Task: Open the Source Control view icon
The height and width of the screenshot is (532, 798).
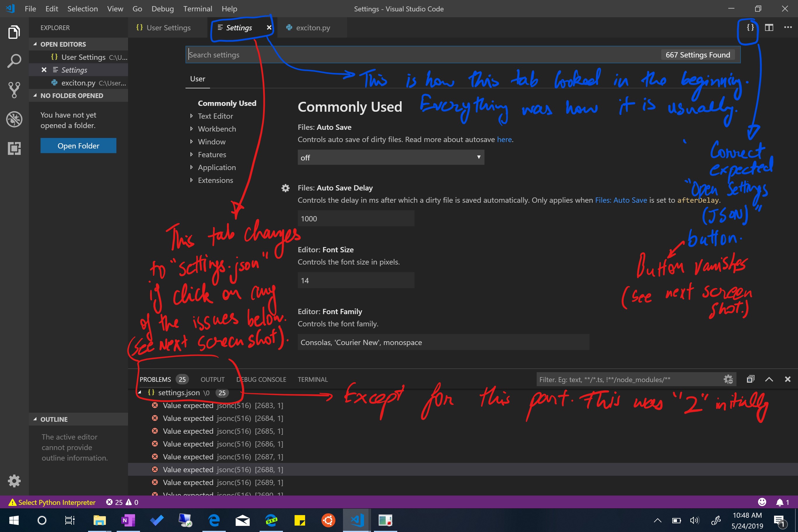Action: [x=14, y=90]
